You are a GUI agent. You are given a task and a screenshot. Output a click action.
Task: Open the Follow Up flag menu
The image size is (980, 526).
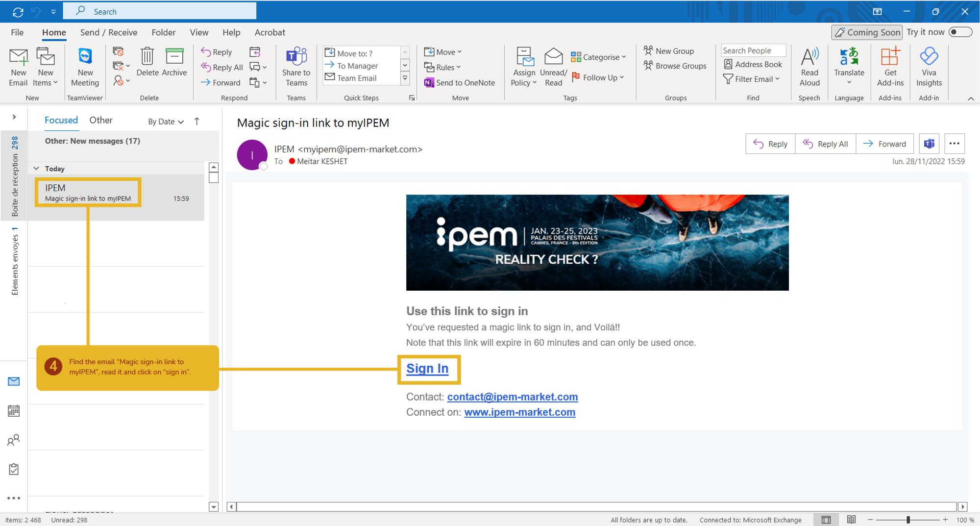coord(598,77)
